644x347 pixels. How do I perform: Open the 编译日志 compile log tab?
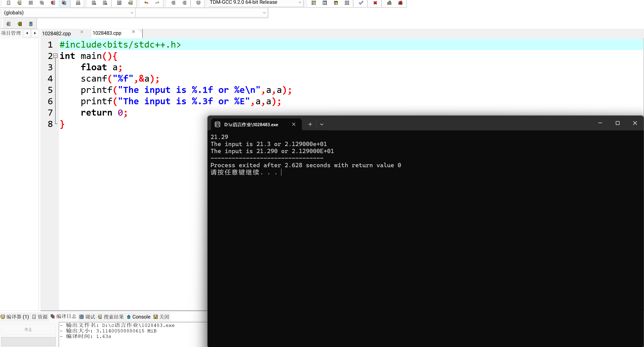64,317
